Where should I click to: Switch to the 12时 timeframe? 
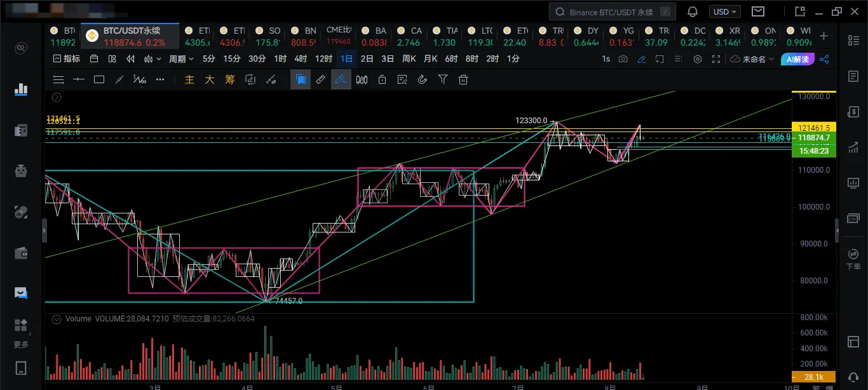323,58
